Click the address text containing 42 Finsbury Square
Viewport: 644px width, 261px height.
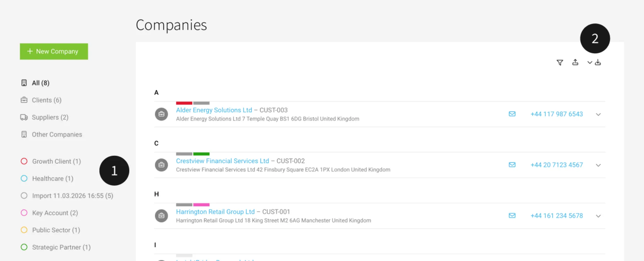coord(283,170)
